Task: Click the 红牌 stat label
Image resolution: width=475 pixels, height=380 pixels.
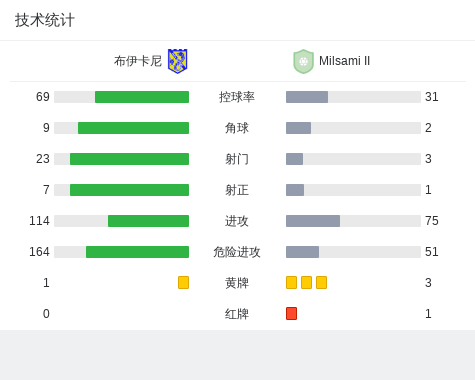Action: pyautogui.click(x=237, y=314)
